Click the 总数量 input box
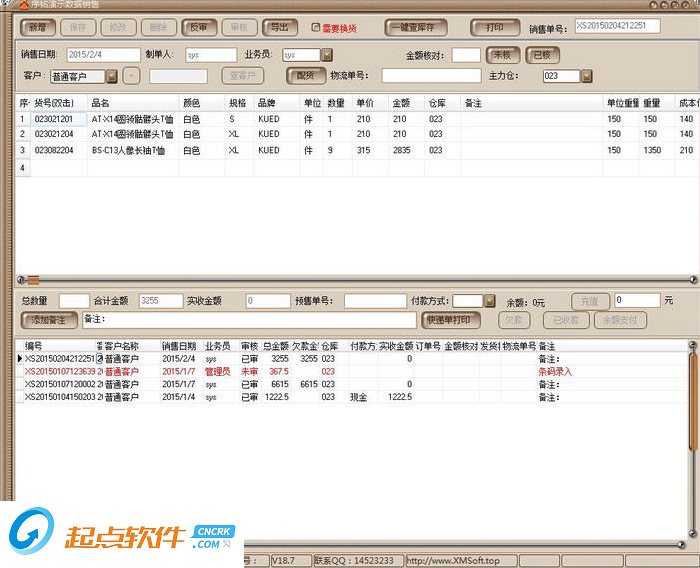 click(x=74, y=301)
